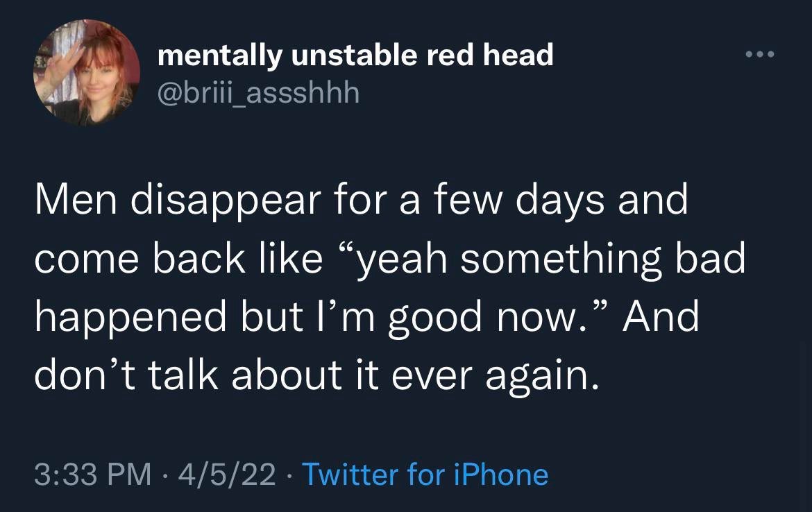
Task: Click the 3:33 PM timestamp
Action: coord(92,475)
